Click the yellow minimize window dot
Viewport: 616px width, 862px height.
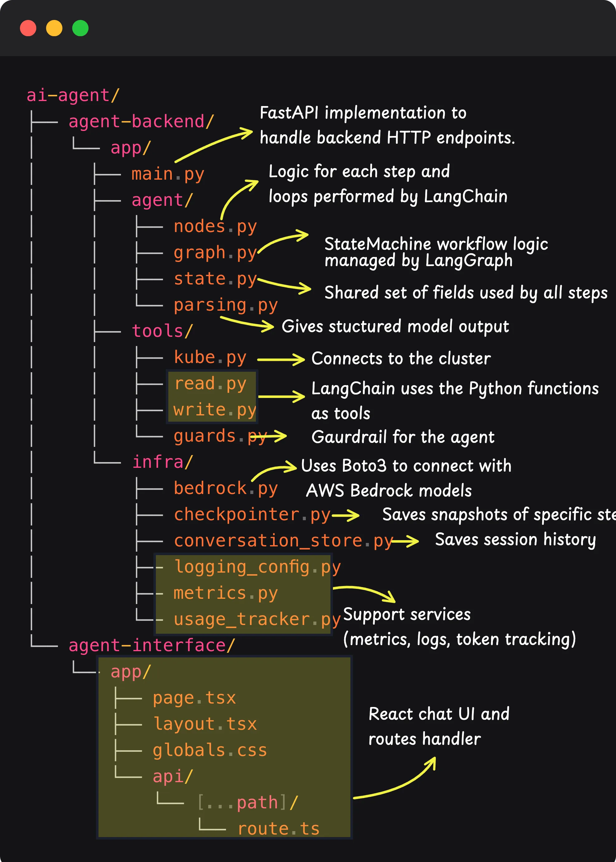pyautogui.click(x=54, y=28)
